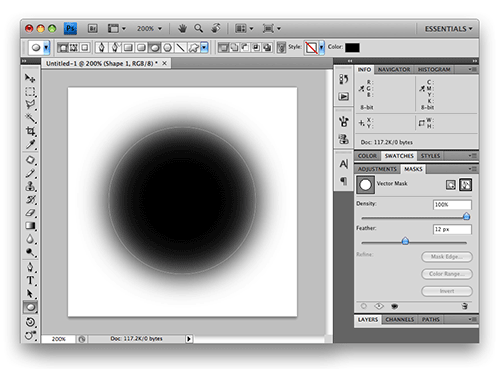
Task: Select the Zoom magnifier in application bar
Action: [199, 29]
